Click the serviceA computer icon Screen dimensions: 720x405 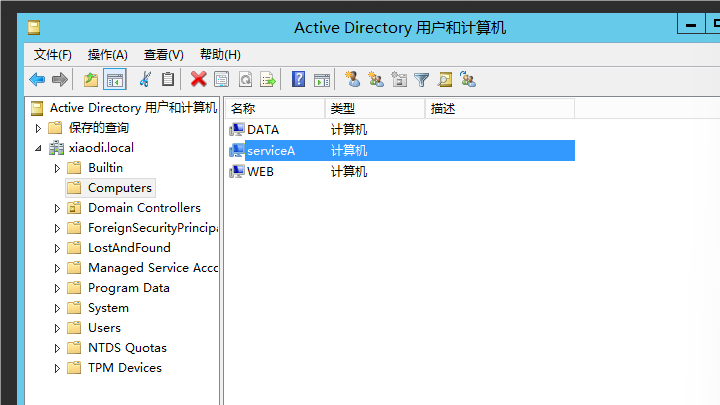237,151
